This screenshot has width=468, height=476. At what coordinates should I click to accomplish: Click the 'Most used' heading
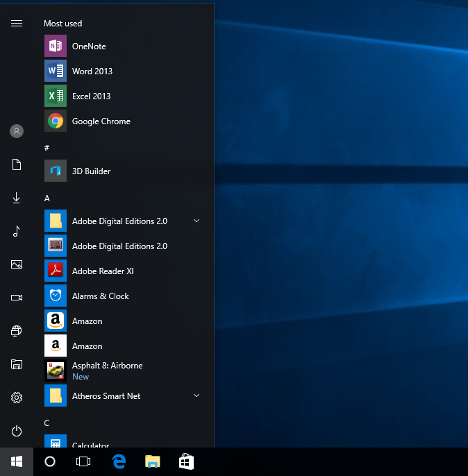click(x=63, y=24)
